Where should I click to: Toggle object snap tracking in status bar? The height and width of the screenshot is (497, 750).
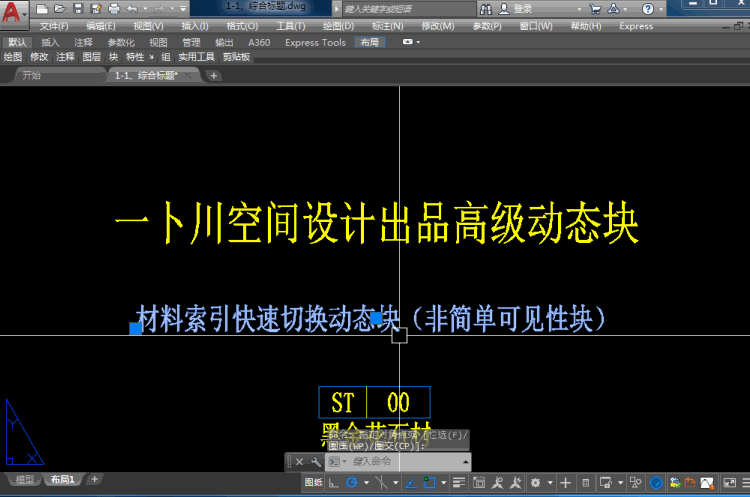click(x=411, y=483)
